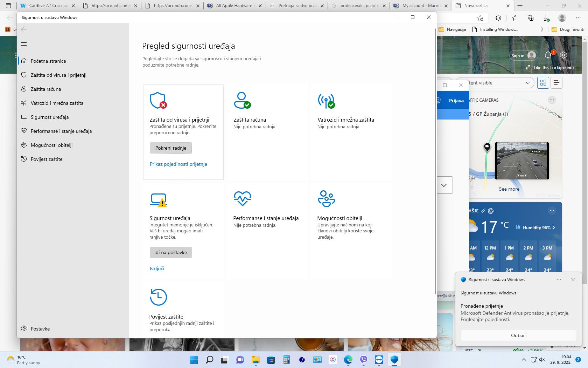Expand the favorites bar overflow chevron

click(542, 29)
